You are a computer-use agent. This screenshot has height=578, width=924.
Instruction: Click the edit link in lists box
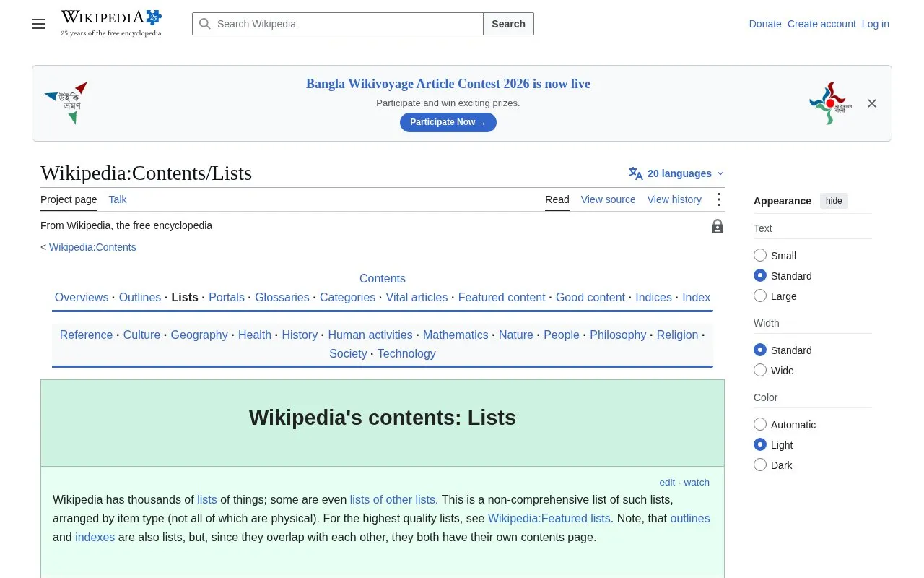click(667, 482)
